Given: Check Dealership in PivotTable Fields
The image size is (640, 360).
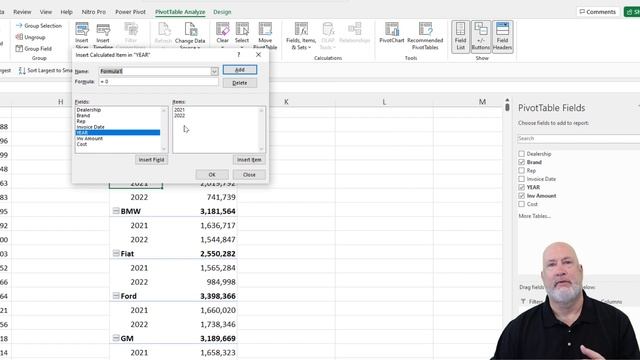Looking at the screenshot, I should [x=522, y=154].
